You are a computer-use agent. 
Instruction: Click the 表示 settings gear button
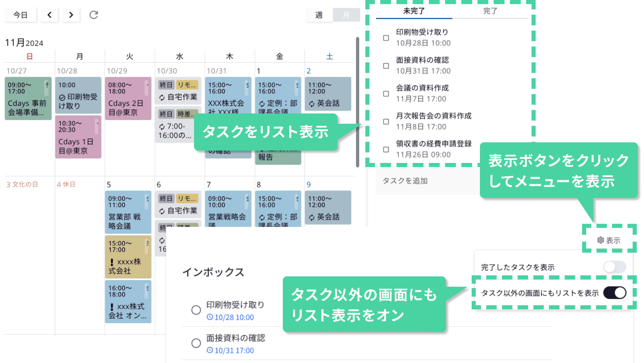pyautogui.click(x=609, y=240)
